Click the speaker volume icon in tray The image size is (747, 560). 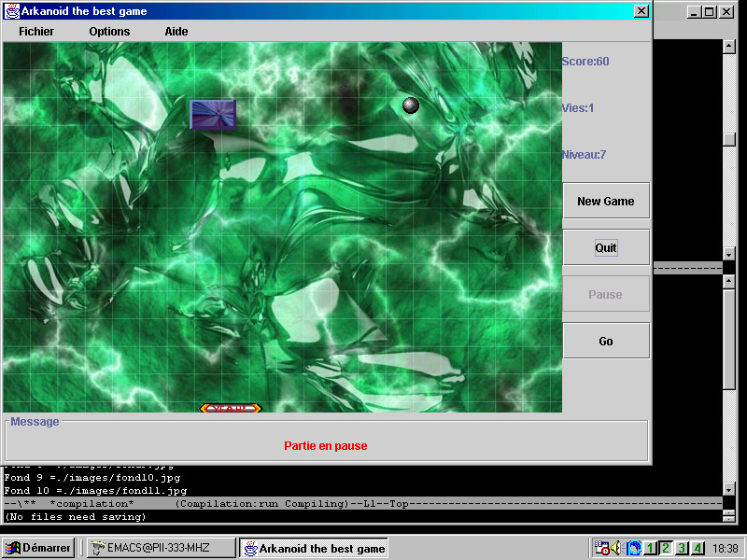click(x=617, y=548)
